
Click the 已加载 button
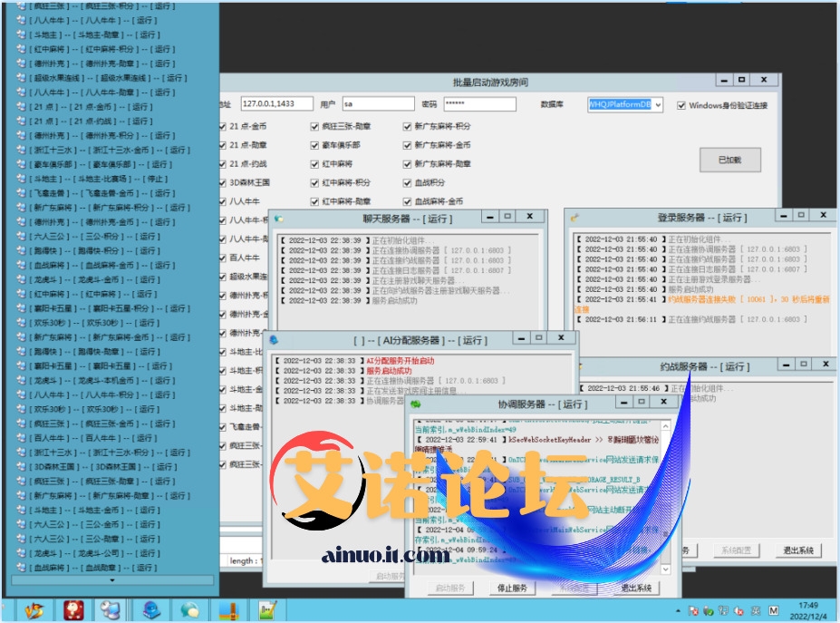[x=729, y=160]
